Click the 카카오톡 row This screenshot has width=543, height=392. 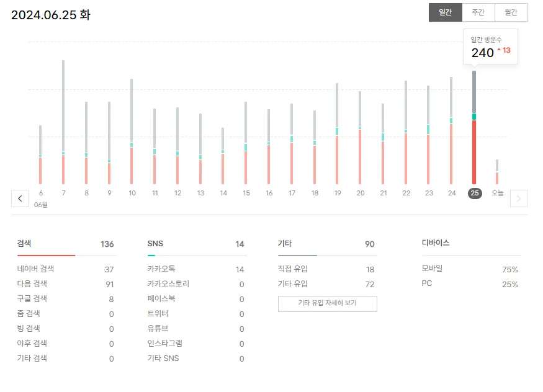196,269
